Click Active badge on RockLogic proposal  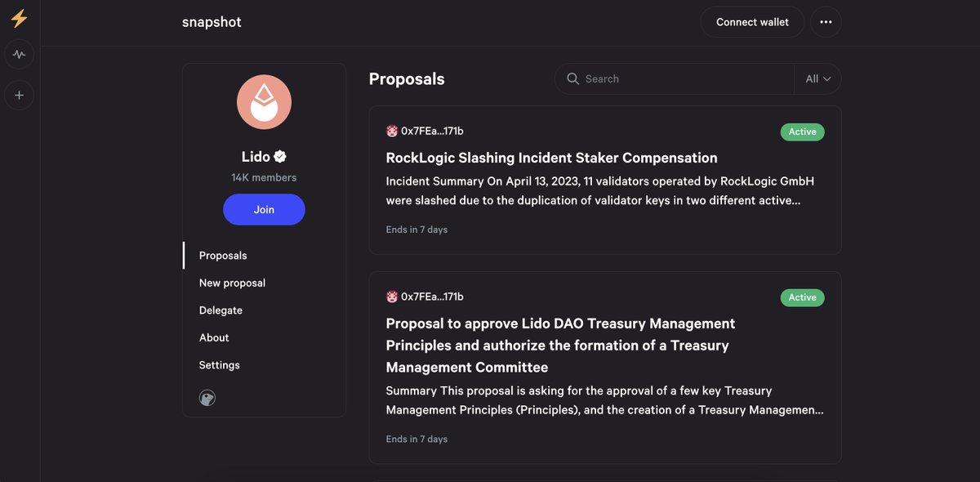[802, 132]
